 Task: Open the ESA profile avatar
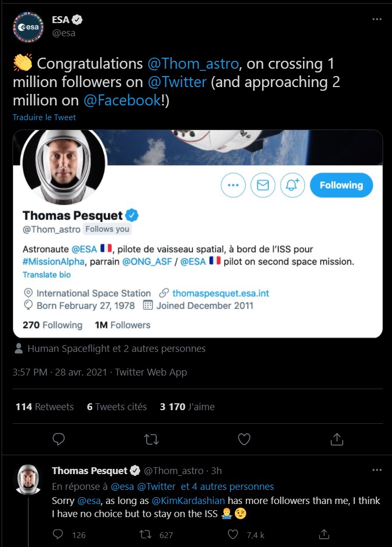click(x=28, y=26)
